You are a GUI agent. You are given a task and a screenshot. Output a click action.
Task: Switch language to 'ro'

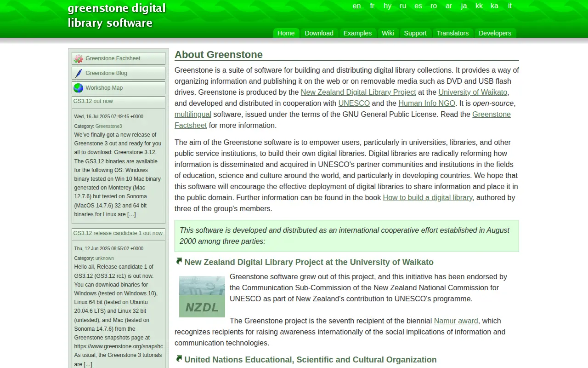click(434, 6)
